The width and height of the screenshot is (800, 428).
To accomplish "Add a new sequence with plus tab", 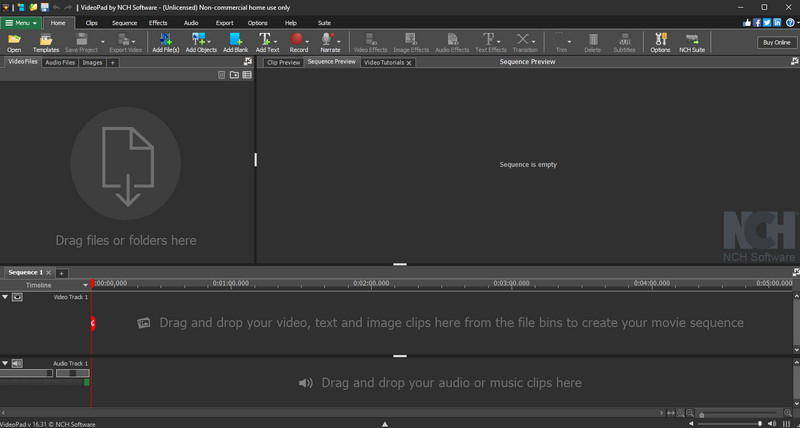I will point(61,272).
